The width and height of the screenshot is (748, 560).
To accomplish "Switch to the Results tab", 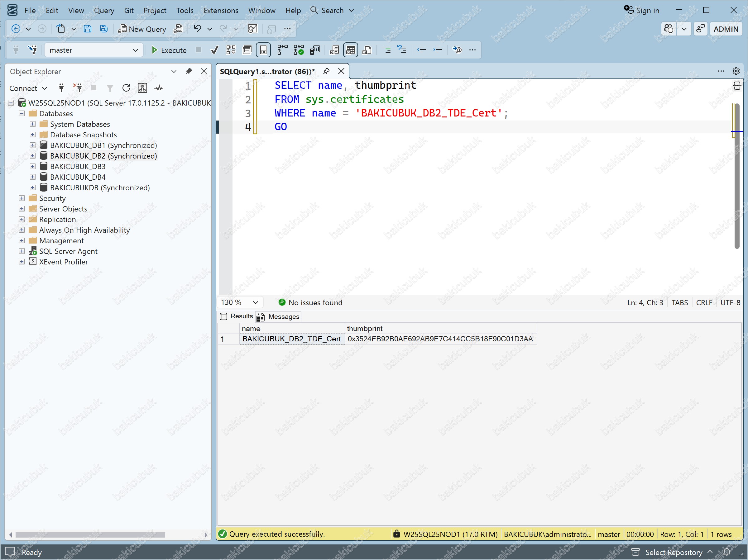I will pos(236,316).
